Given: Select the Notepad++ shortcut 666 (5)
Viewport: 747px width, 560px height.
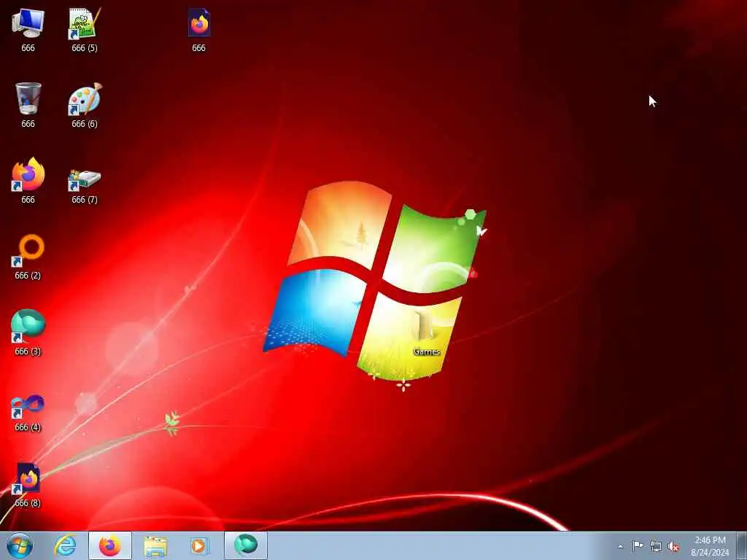Looking at the screenshot, I should coord(85,30).
